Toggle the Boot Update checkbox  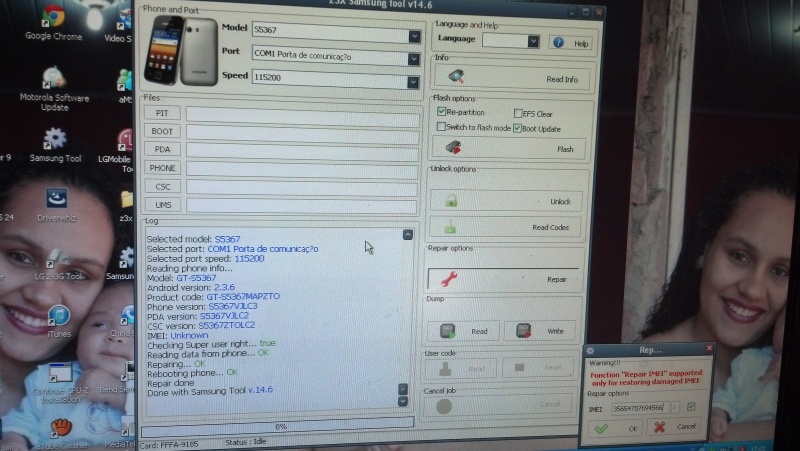(x=517, y=128)
